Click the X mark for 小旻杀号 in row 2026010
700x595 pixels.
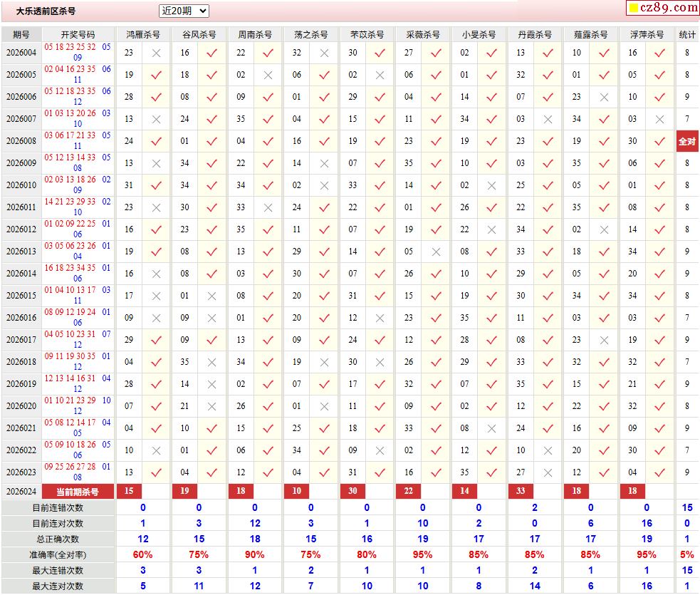coord(491,185)
